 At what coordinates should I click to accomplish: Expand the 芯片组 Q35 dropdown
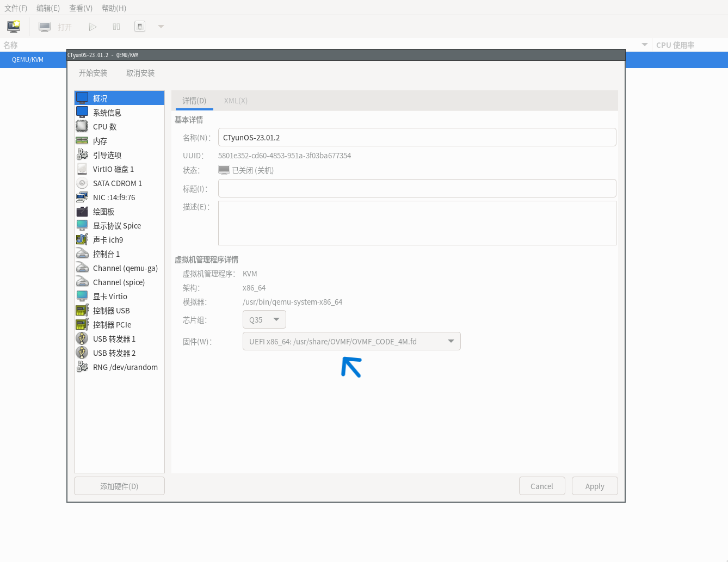point(264,320)
